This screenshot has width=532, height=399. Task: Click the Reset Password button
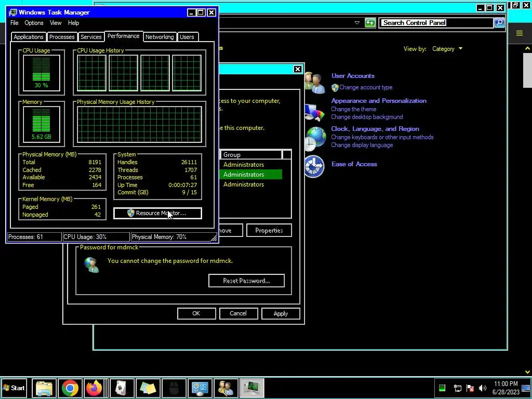pyautogui.click(x=246, y=281)
